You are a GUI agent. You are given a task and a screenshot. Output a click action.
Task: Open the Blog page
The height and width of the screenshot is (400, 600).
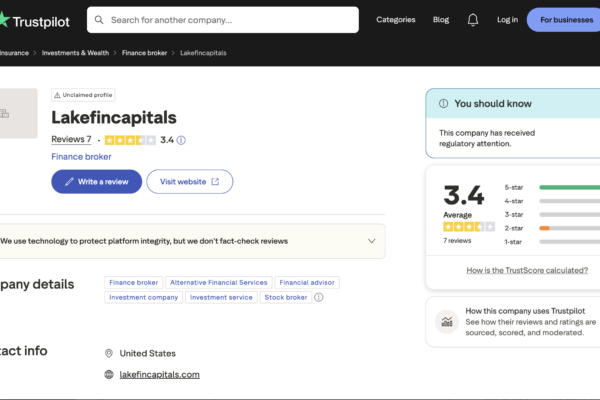(441, 20)
